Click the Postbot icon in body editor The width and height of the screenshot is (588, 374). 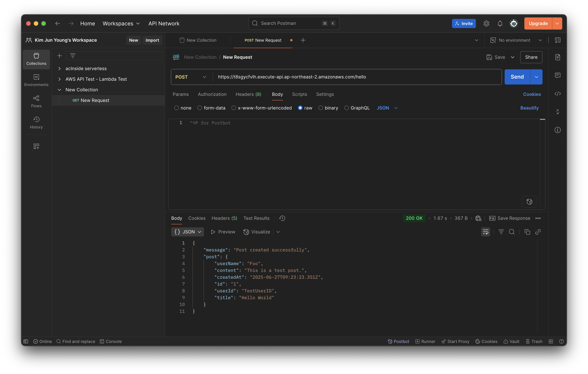click(529, 202)
